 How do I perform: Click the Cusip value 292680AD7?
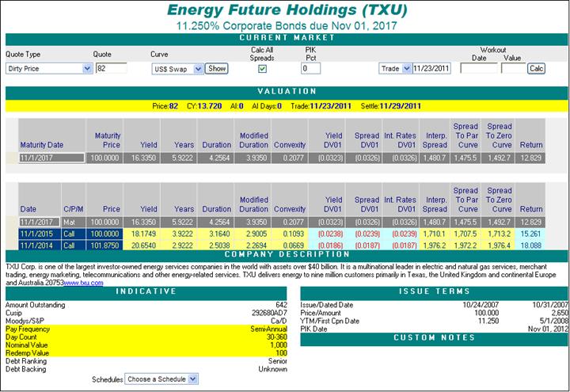pos(269,313)
